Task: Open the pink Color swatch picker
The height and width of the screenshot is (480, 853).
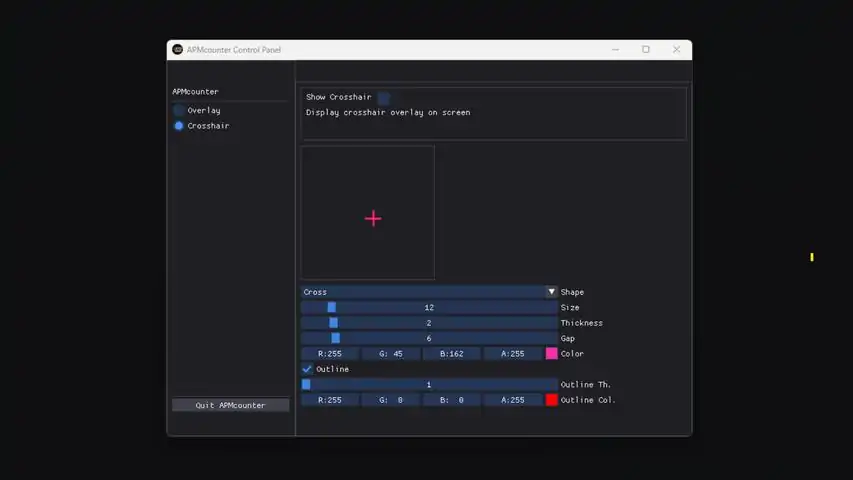Action: click(x=552, y=354)
